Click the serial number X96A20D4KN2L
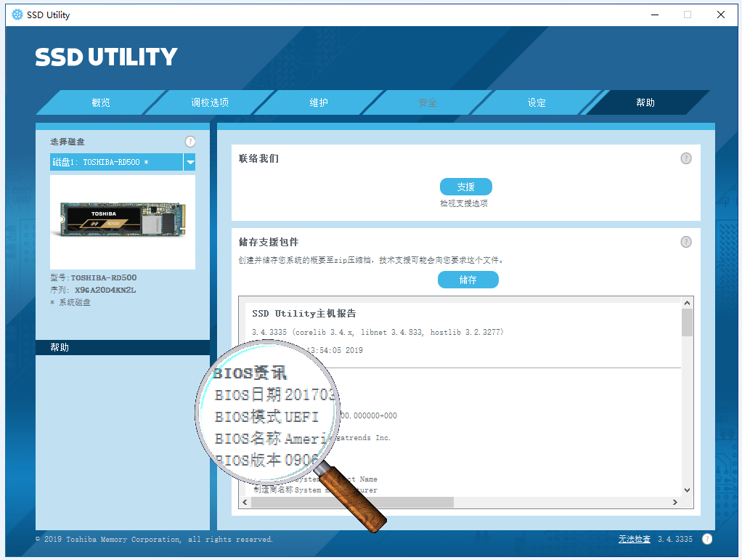The width and height of the screenshot is (742, 560). coord(105,290)
